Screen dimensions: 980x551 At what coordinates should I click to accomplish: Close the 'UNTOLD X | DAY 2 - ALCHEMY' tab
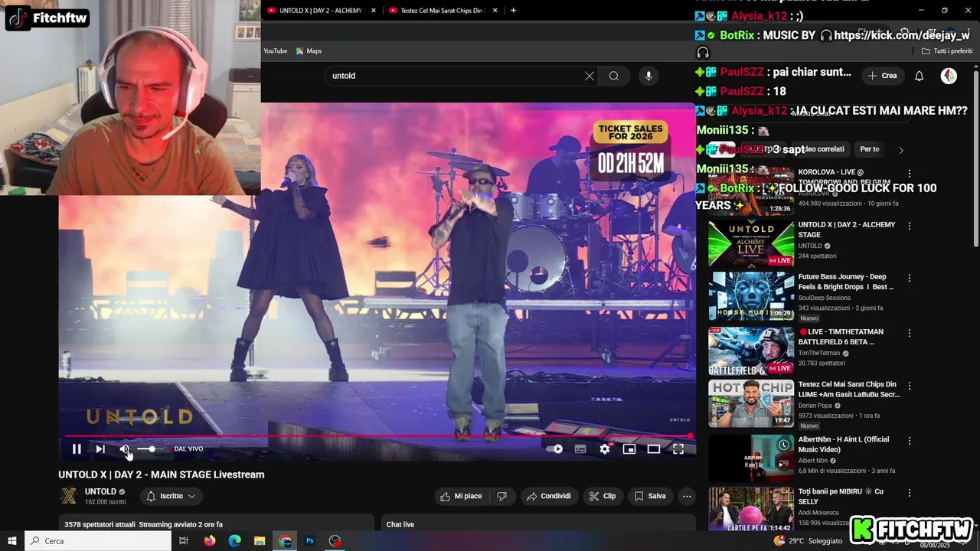[x=374, y=11]
